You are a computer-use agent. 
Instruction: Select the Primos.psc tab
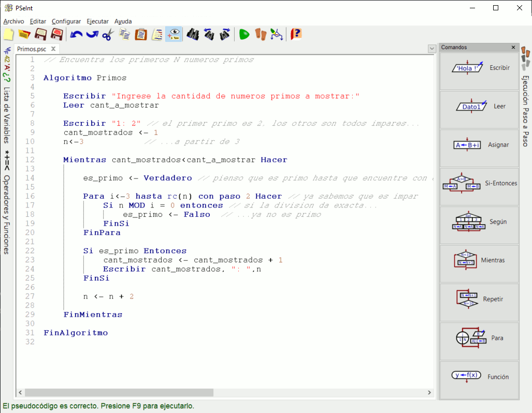(32, 49)
